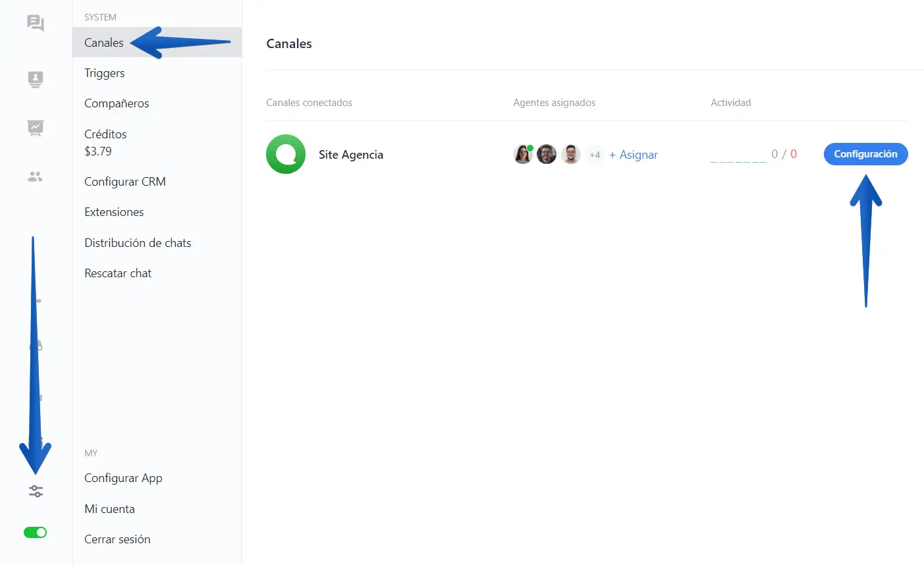The image size is (924, 565).
Task: Open settings via the sliders icon
Action: coord(36,491)
